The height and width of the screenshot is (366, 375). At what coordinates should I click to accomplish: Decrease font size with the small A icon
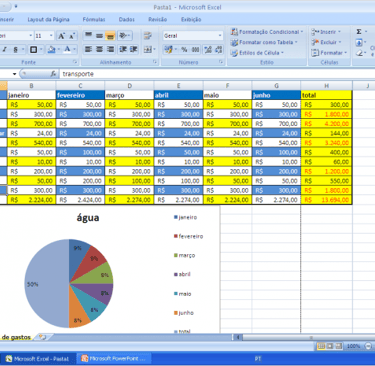(x=72, y=36)
